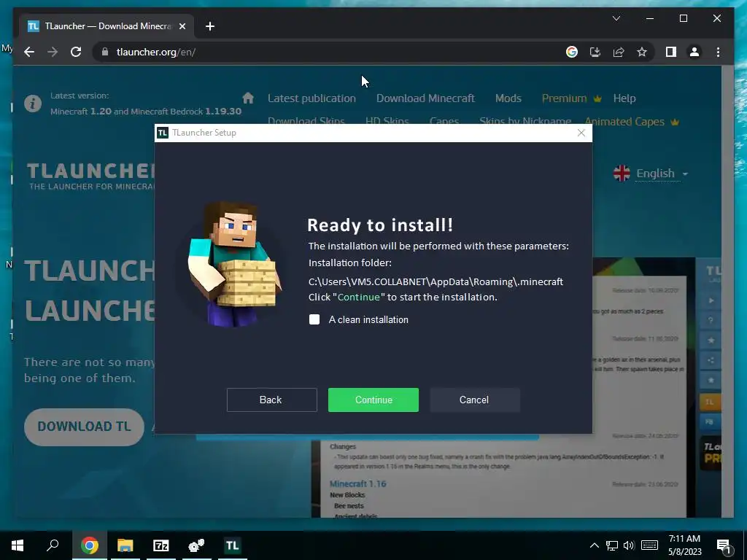Share this page via share icon
747x560 pixels.
click(619, 52)
